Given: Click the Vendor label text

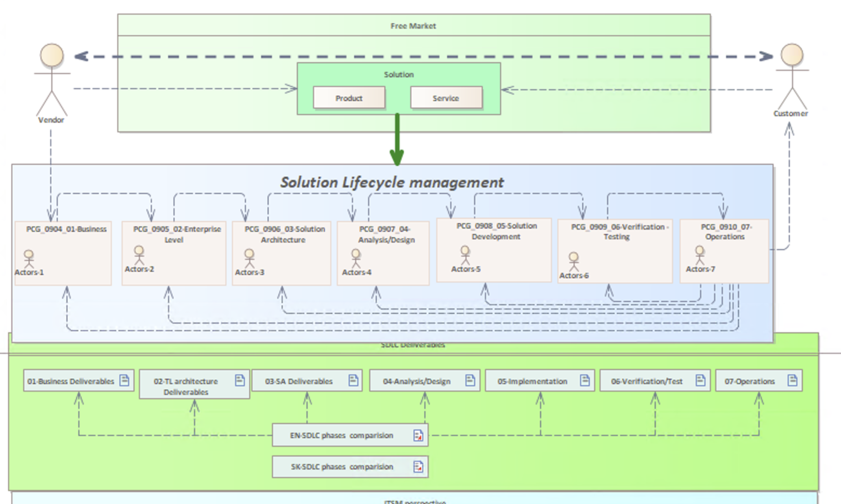Looking at the screenshot, I should click(51, 120).
